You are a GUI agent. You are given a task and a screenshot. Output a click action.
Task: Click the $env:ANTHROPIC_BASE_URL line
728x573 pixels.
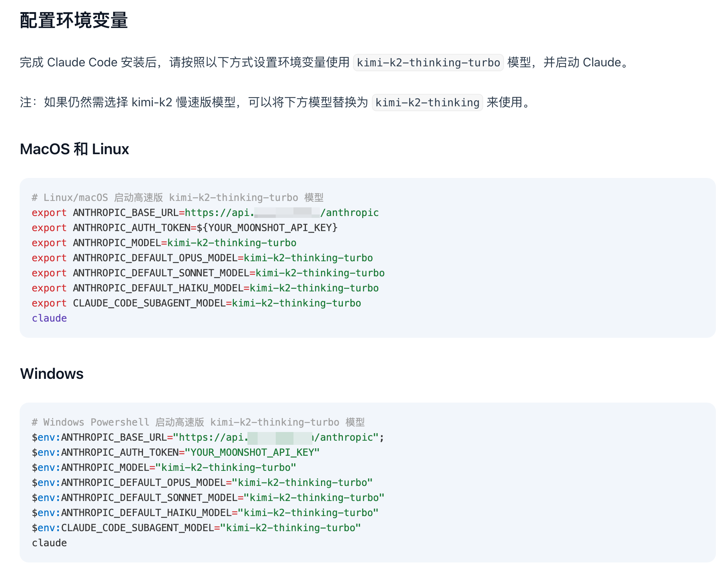(x=207, y=437)
